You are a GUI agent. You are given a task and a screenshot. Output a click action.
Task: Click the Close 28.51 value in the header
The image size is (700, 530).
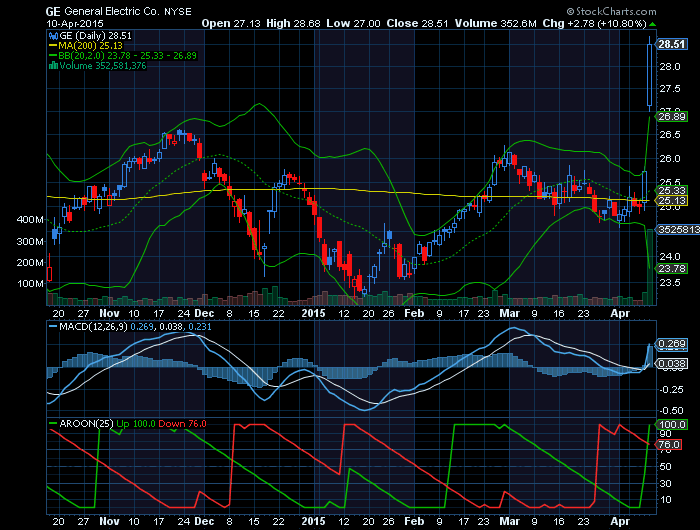[x=417, y=24]
